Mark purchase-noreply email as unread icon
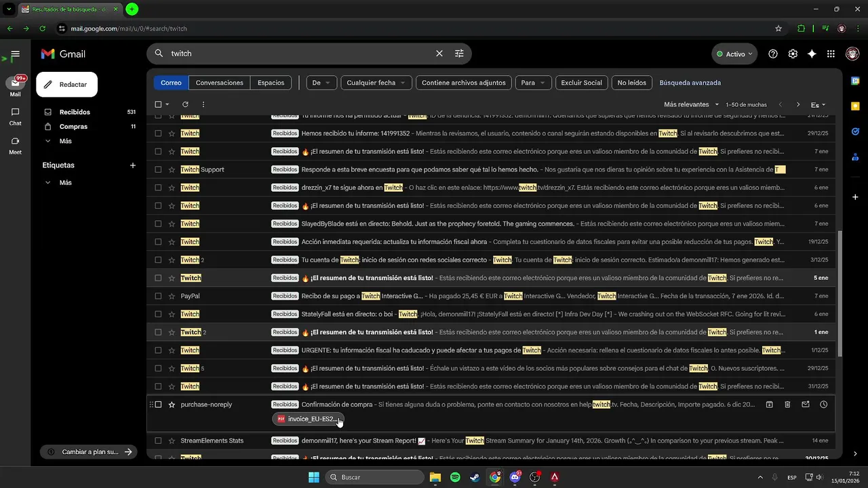Screen dimensions: 868x488 point(806,405)
